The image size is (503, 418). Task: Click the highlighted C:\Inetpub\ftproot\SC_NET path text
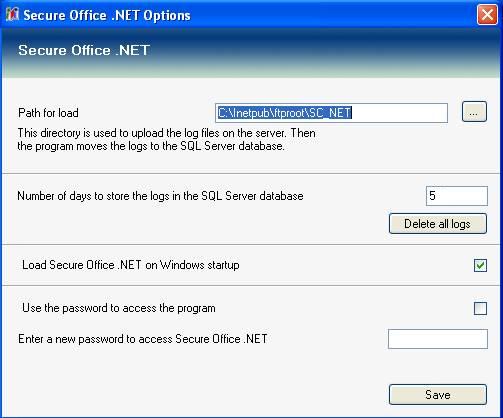coord(284,113)
